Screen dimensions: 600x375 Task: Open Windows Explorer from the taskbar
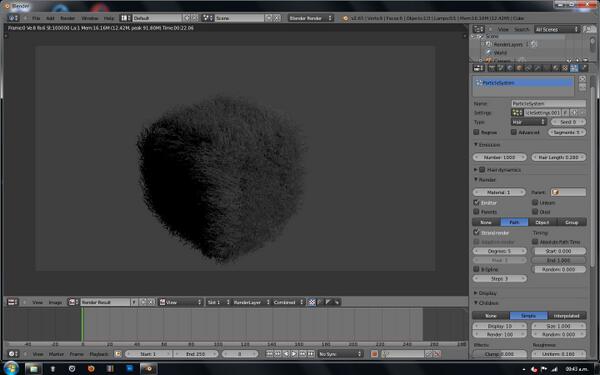pos(34,368)
